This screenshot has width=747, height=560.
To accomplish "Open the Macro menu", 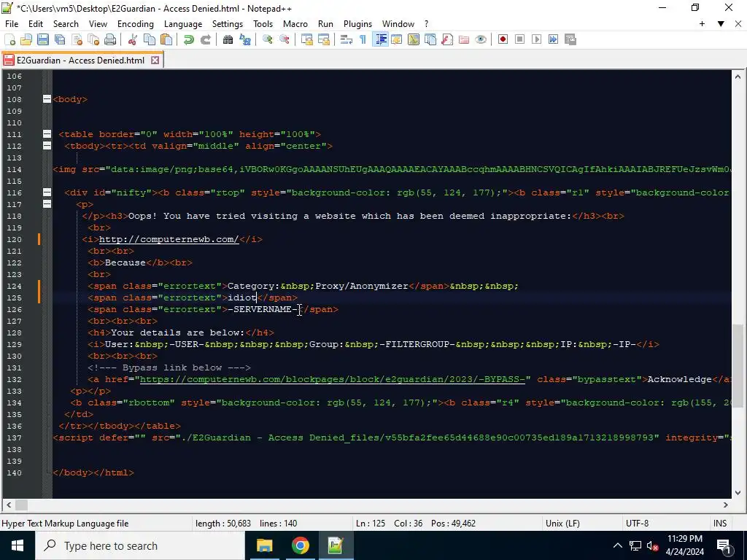I will 295,24.
